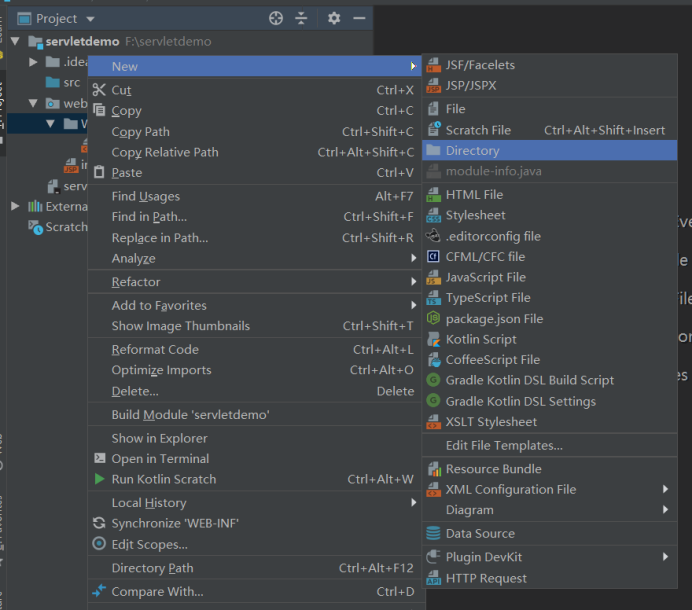This screenshot has width=692, height=610.
Task: Create a new JavaScript File
Action: click(549, 277)
